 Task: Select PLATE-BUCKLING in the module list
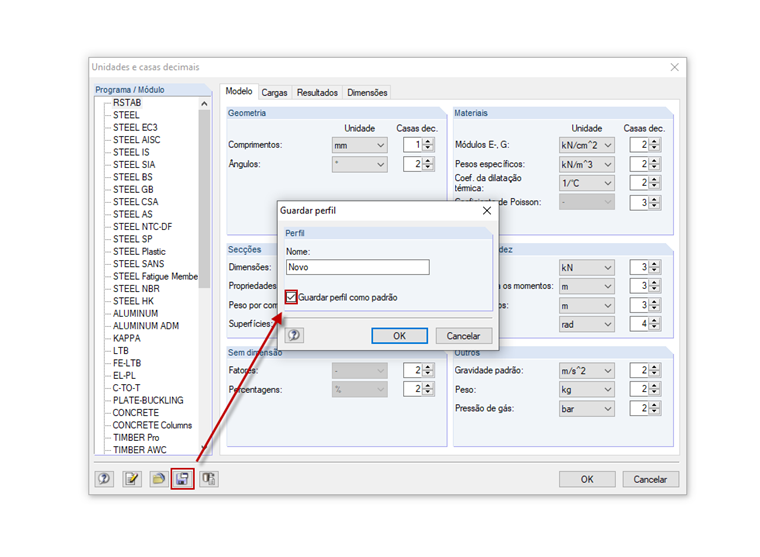pyautogui.click(x=148, y=400)
